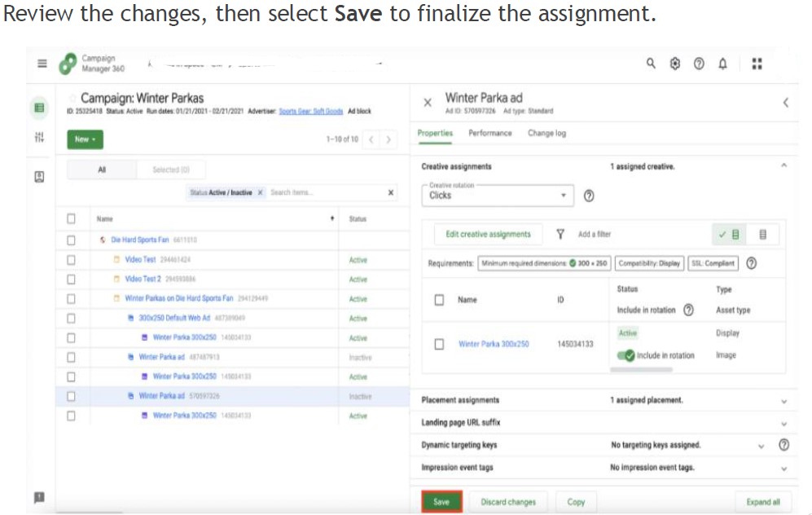Screen dimensions: 812x515
Task: Check Winter Parka 300x250 creative in side panel
Action: click(x=439, y=344)
